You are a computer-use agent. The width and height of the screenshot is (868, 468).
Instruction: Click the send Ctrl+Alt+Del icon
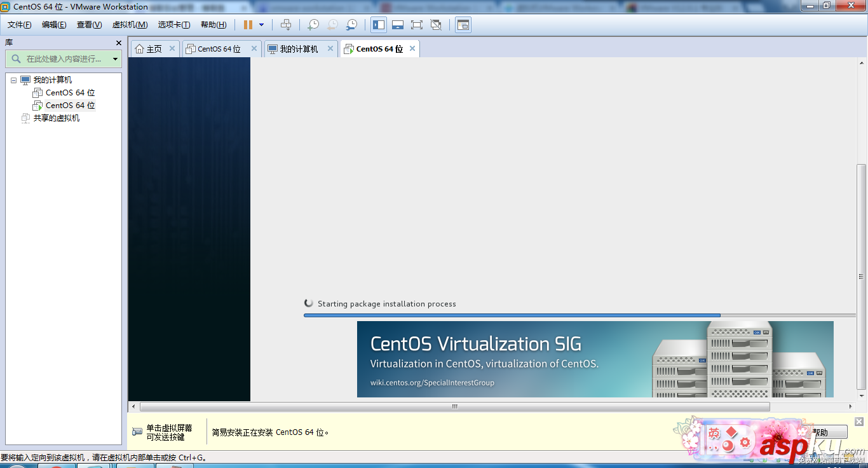[x=286, y=25]
